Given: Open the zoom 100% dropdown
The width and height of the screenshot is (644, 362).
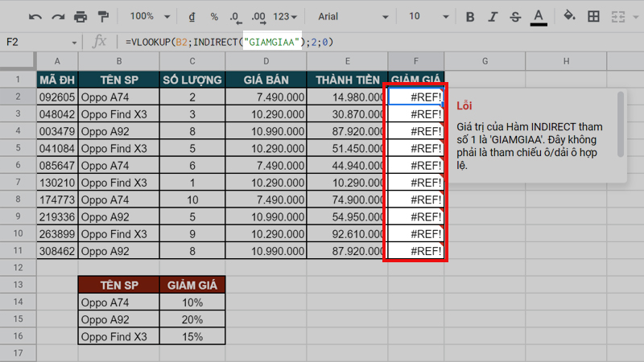Looking at the screenshot, I should tap(150, 16).
